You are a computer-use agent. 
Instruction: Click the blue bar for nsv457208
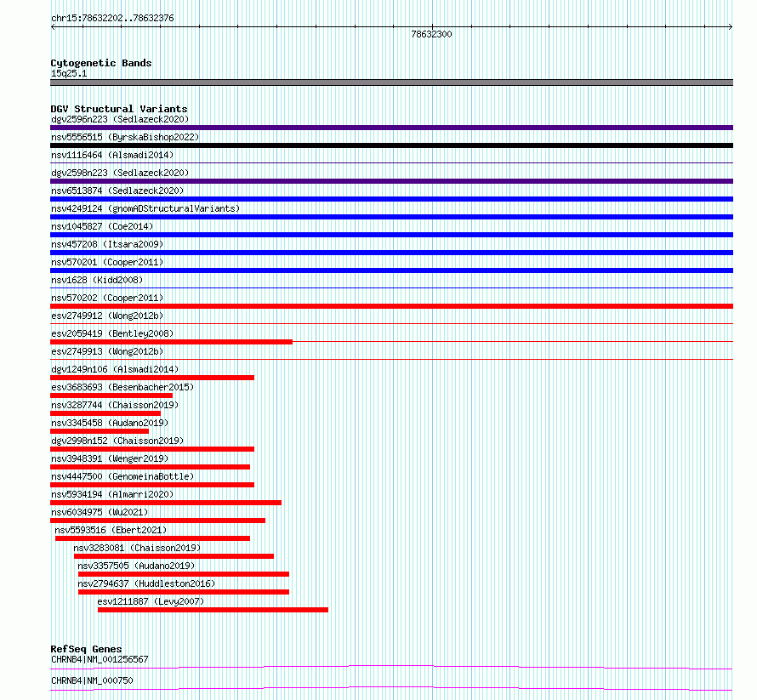click(x=391, y=253)
